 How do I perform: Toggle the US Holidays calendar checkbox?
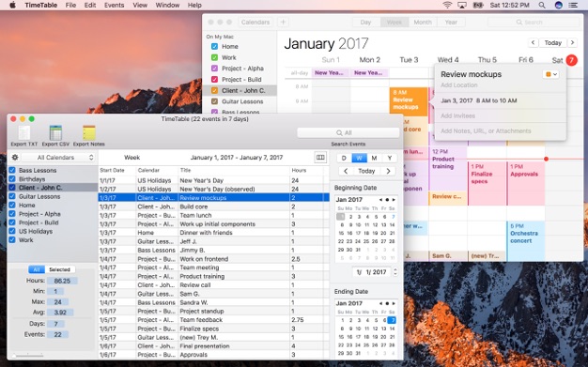(x=12, y=231)
